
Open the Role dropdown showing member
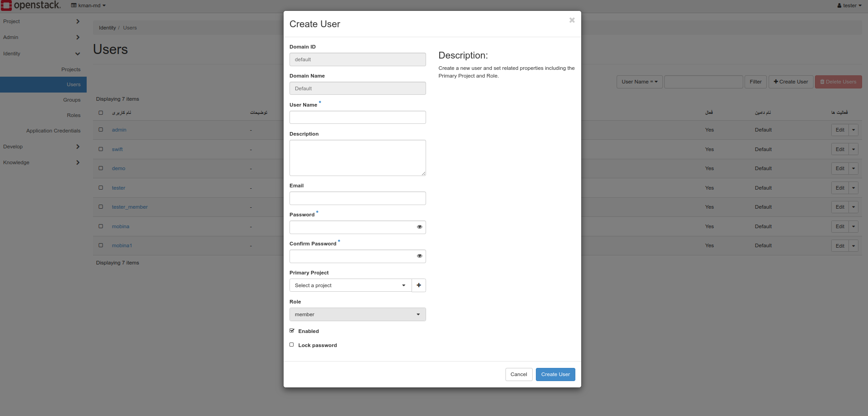(x=358, y=314)
